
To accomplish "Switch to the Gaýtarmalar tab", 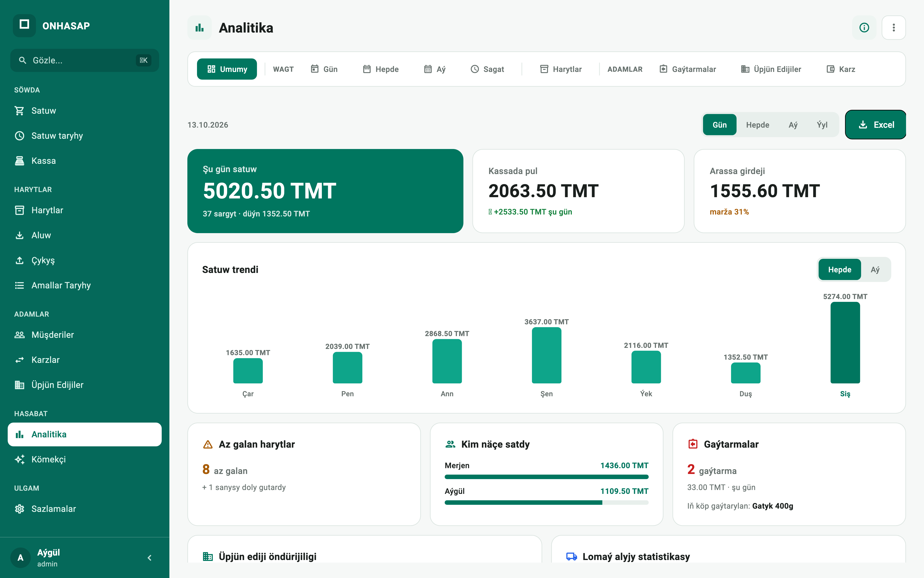I will 688,69.
